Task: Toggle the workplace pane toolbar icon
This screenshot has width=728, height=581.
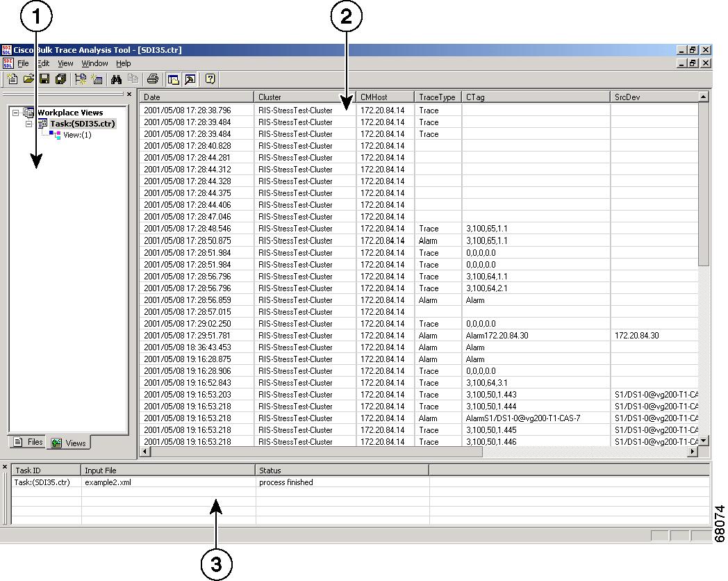Action: click(173, 79)
